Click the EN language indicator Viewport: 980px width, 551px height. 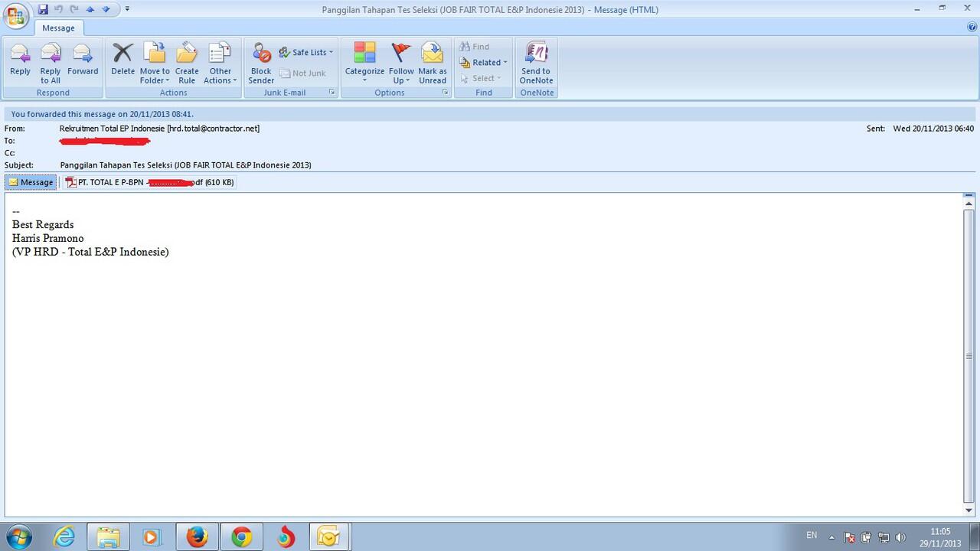coord(812,535)
